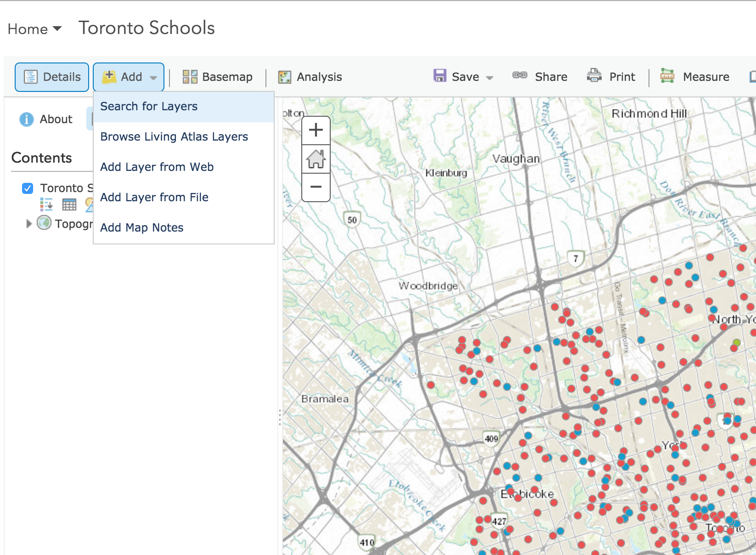Click the Toronto Schools map title
Viewport: 756px width, 555px height.
point(147,28)
